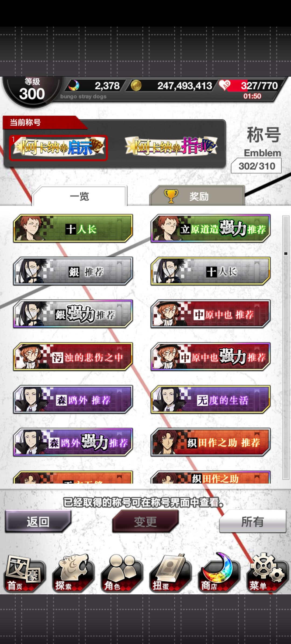Click the 变更 change button
The image size is (291, 644).
click(x=145, y=522)
